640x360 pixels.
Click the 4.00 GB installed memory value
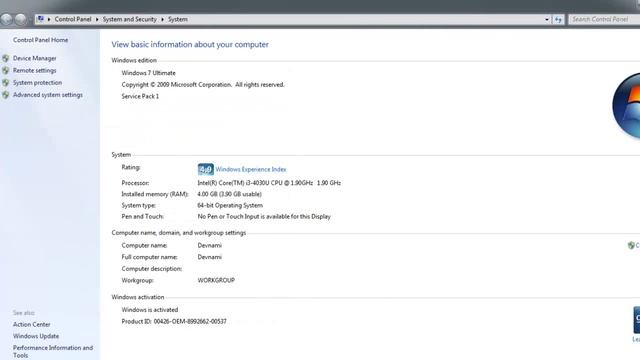coord(229,194)
